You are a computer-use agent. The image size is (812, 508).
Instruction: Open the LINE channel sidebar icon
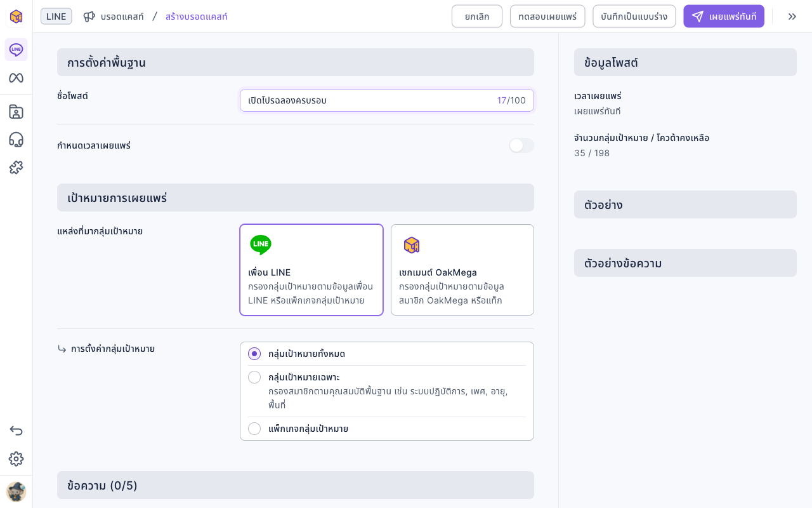coord(16,50)
